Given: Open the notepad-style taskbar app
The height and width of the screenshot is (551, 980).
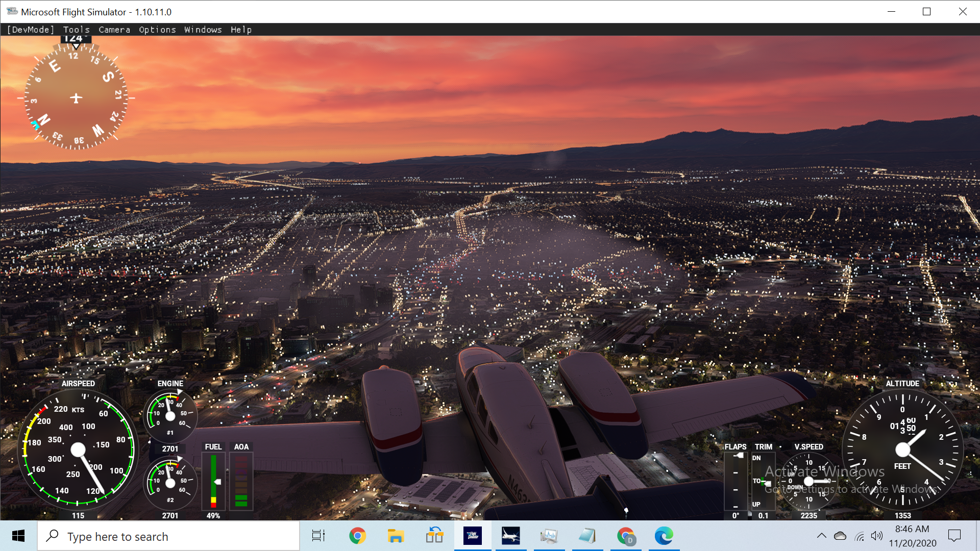Looking at the screenshot, I should (587, 536).
